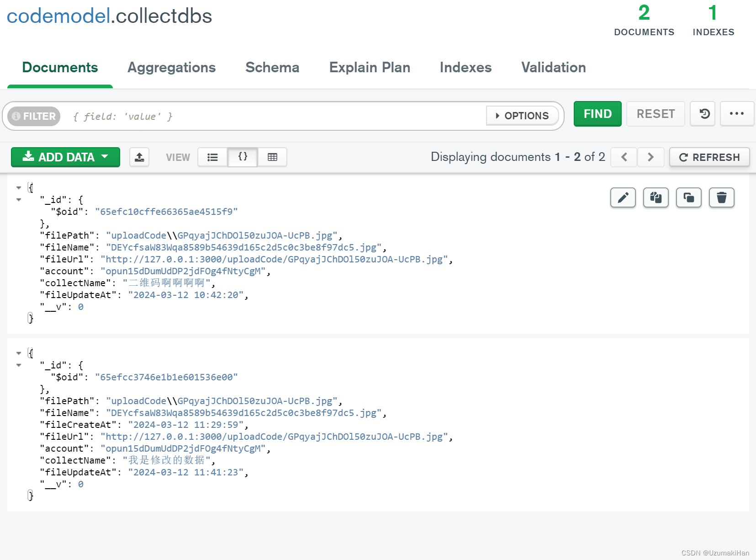Collapse the first document's _id field

[19, 199]
